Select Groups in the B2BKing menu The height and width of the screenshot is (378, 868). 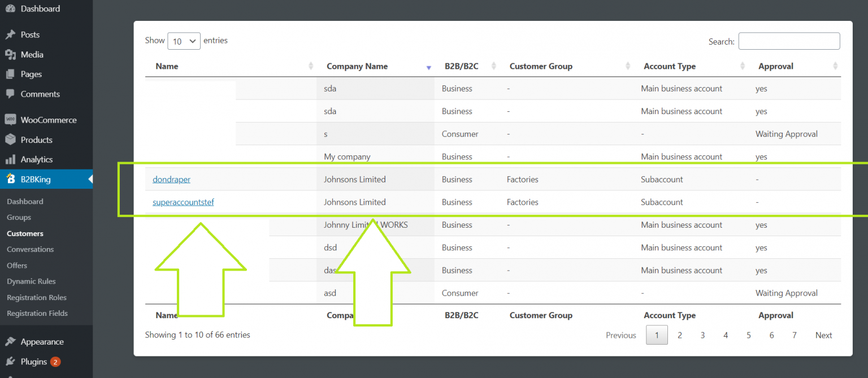(19, 217)
